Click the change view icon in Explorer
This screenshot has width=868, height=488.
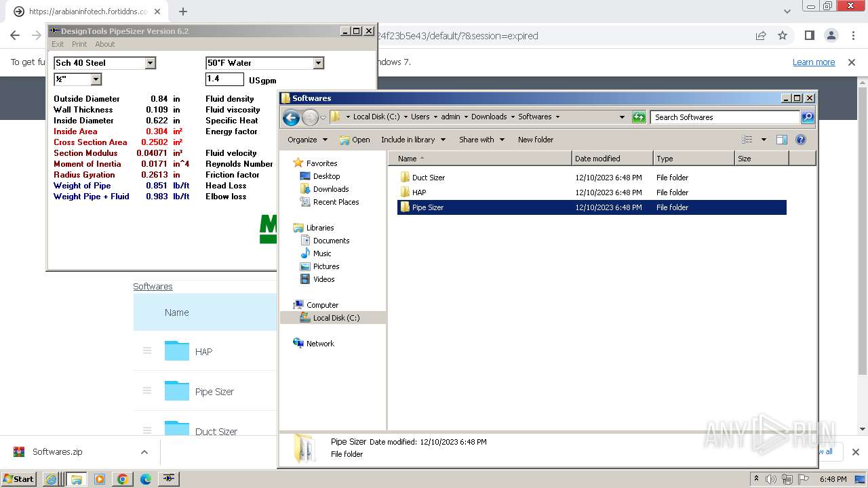[x=747, y=140]
